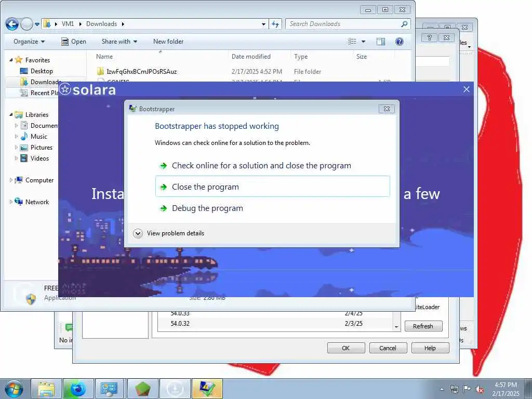Close the Bootstrapper error dialog

(x=387, y=109)
